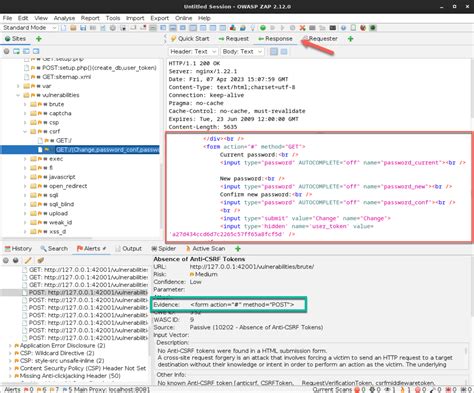Switch to the History tab

click(18, 249)
